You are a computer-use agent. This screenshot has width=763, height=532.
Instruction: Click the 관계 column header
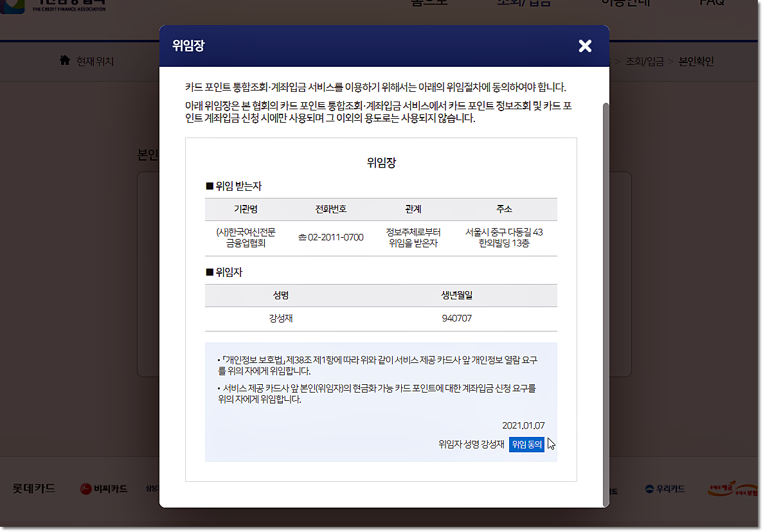[413, 209]
